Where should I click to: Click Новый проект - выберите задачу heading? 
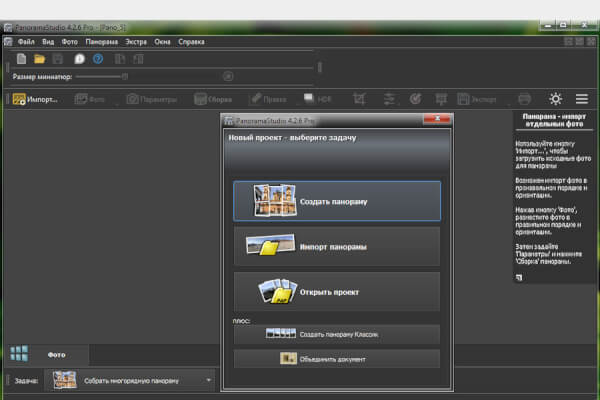click(292, 138)
